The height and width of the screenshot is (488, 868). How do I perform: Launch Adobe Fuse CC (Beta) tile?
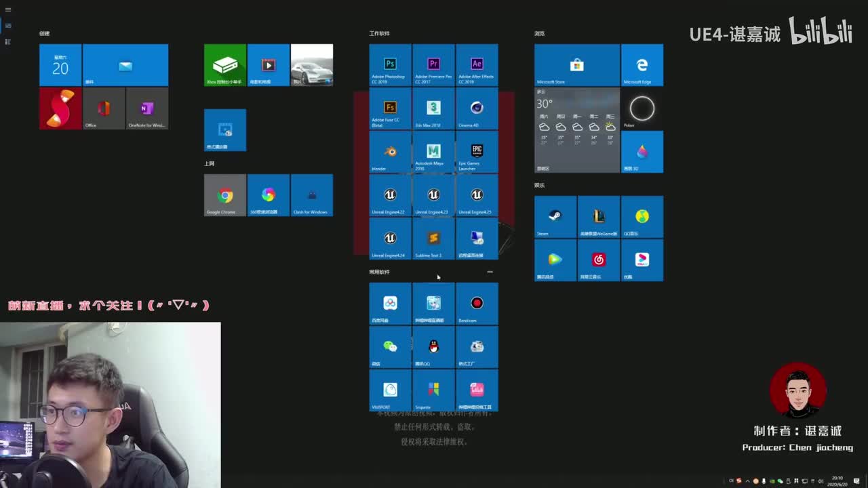(x=390, y=108)
